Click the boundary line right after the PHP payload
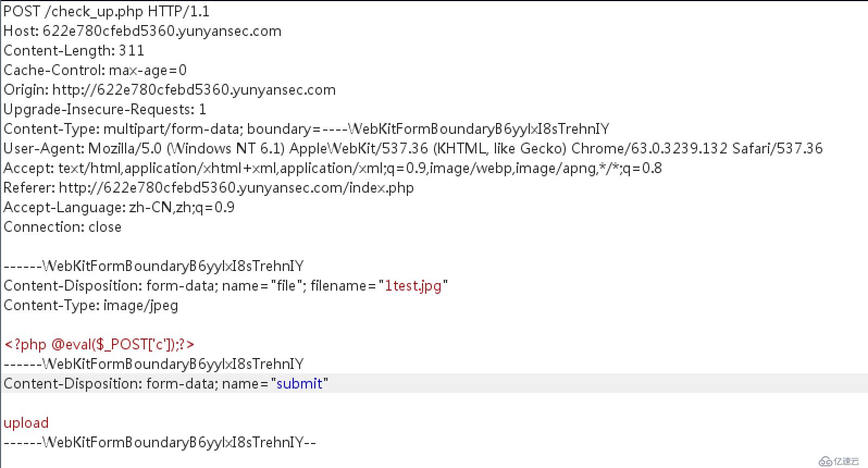This screenshot has width=868, height=468. (154, 364)
